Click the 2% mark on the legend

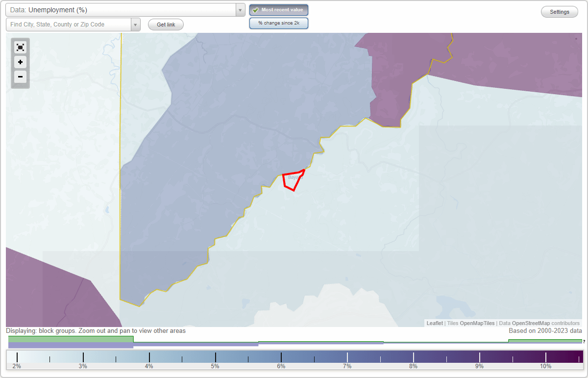(17, 366)
